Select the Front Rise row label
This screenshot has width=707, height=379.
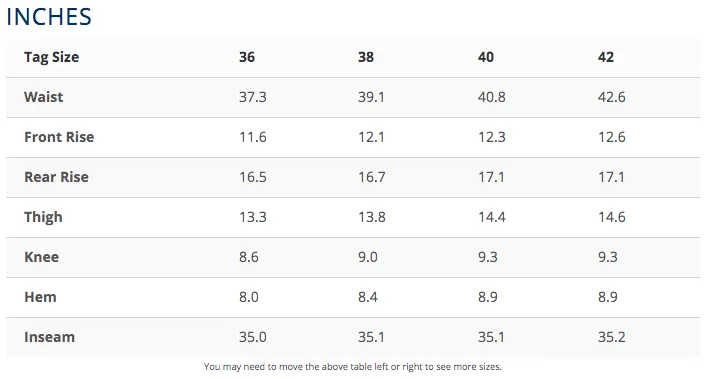tap(59, 137)
